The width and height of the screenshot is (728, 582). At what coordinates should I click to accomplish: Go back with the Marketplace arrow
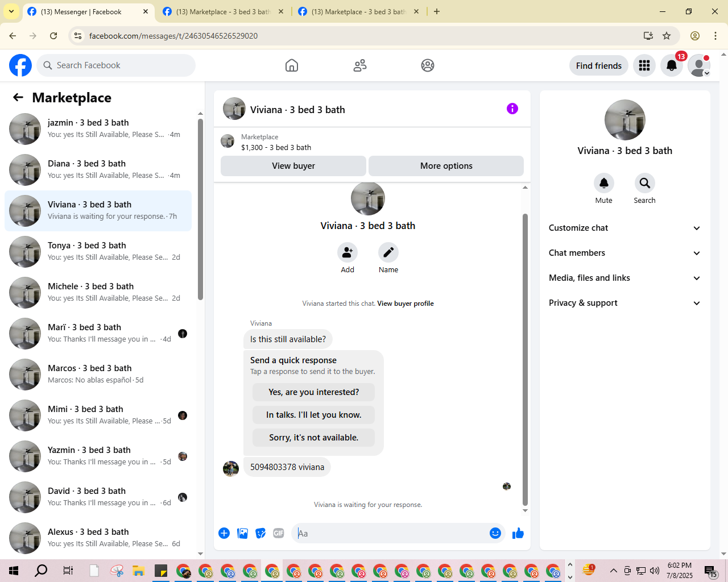[18, 97]
